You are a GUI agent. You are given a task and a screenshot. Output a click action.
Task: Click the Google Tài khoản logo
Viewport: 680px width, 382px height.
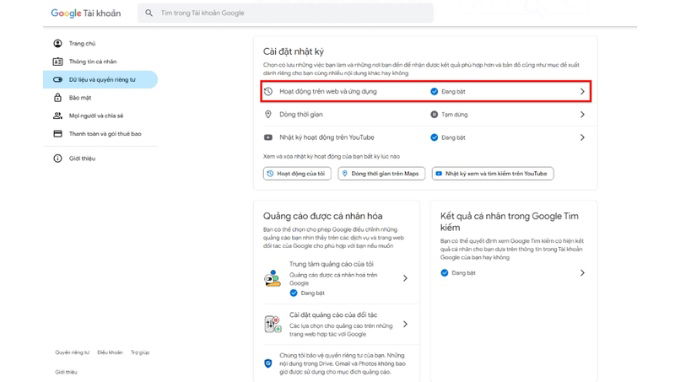(x=85, y=13)
